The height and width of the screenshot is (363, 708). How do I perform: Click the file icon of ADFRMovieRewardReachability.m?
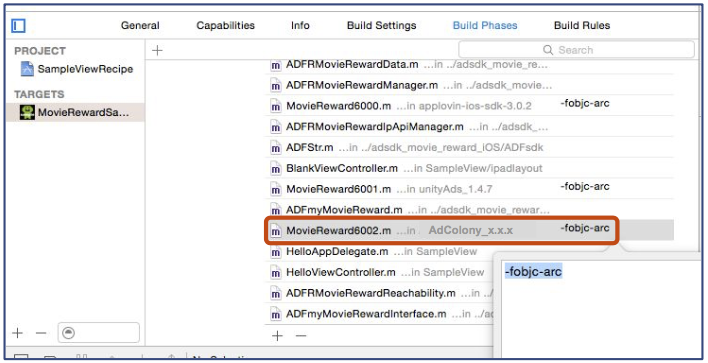point(275,293)
